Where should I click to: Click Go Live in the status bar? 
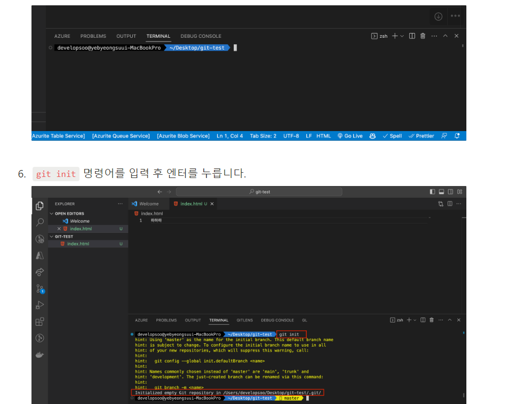click(x=350, y=136)
